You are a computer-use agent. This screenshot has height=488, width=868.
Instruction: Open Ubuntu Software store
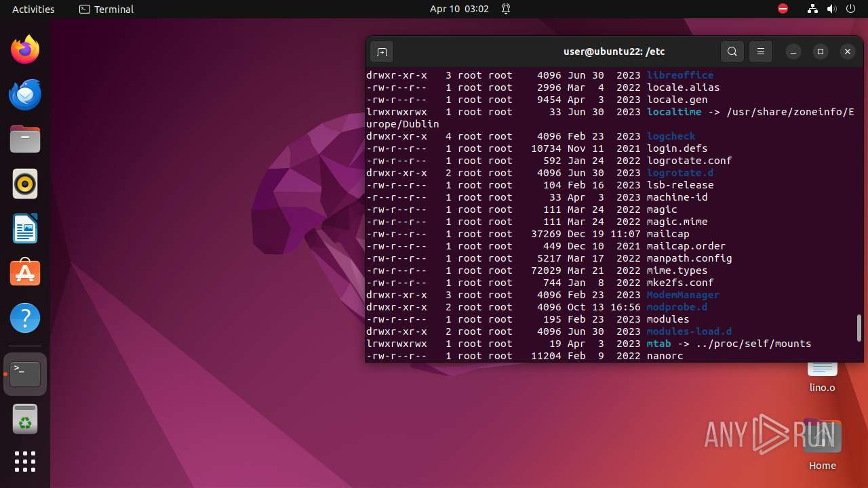coord(25,273)
